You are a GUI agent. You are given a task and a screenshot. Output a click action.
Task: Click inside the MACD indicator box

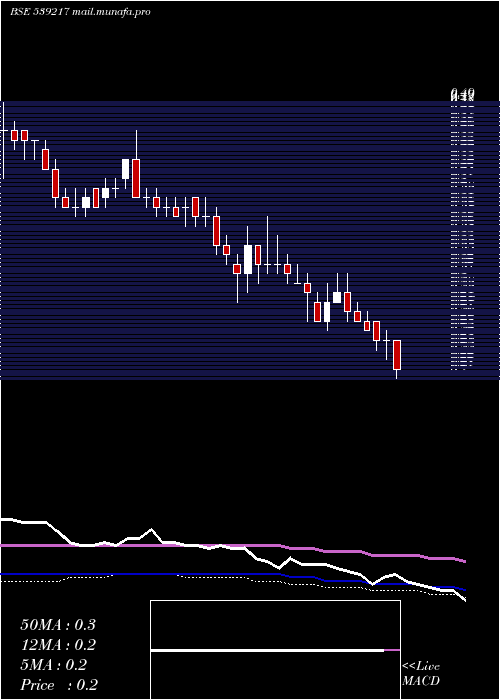click(x=275, y=650)
